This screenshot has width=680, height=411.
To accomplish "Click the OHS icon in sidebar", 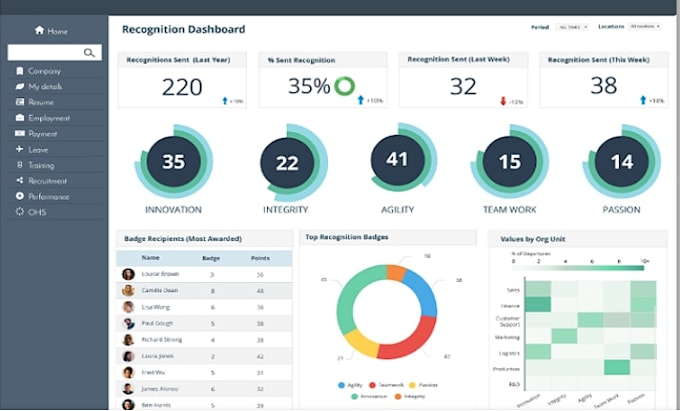I will [x=19, y=212].
